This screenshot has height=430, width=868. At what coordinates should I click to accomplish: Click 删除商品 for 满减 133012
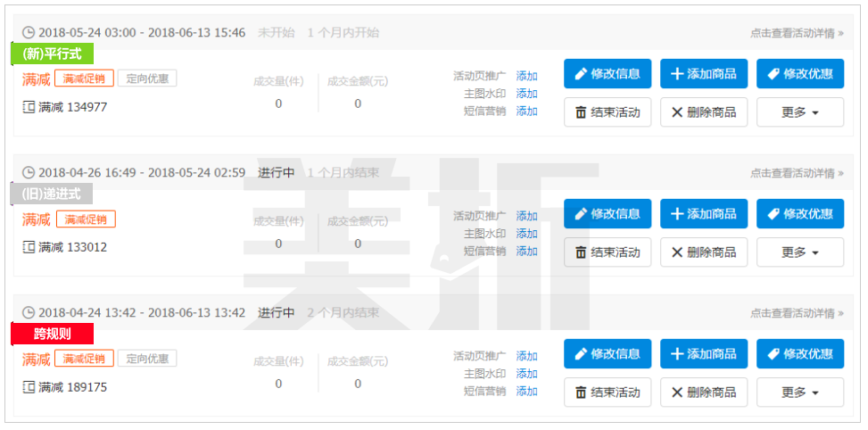(x=704, y=252)
